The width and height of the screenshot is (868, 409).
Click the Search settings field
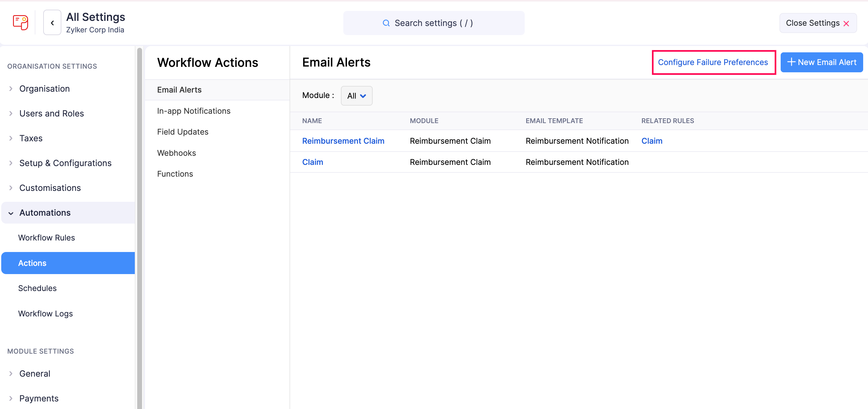coord(434,23)
